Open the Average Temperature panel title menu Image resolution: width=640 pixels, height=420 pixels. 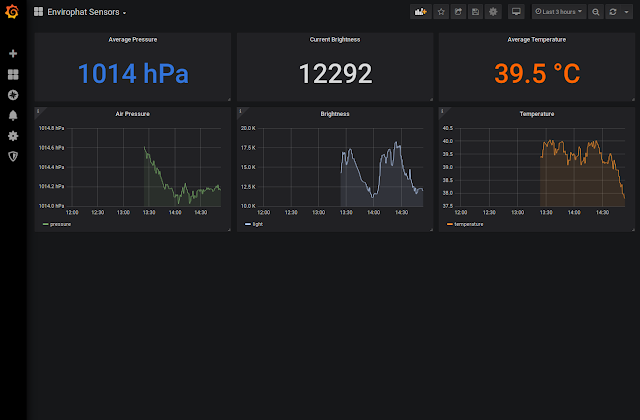(x=537, y=40)
